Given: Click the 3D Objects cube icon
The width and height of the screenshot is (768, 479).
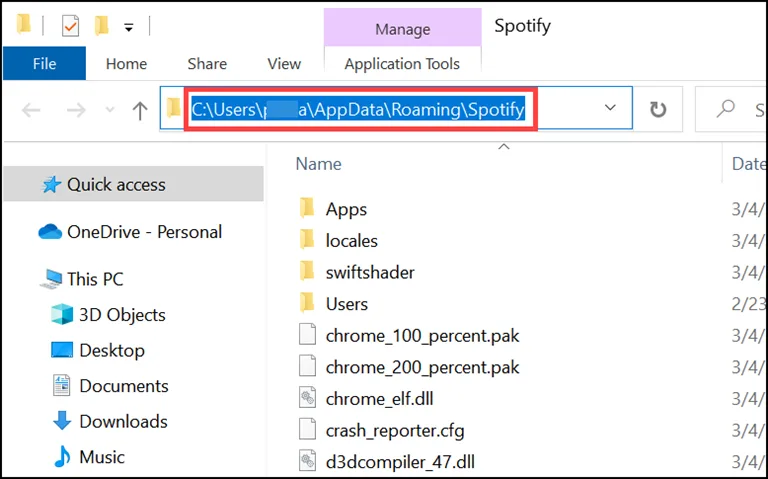Looking at the screenshot, I should point(62,314).
